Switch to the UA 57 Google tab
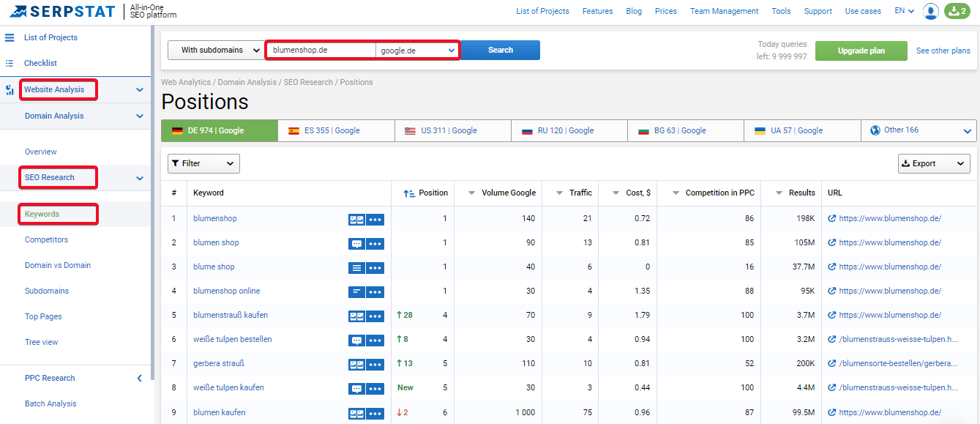Viewport: 980px width, 424px height. coord(803,130)
